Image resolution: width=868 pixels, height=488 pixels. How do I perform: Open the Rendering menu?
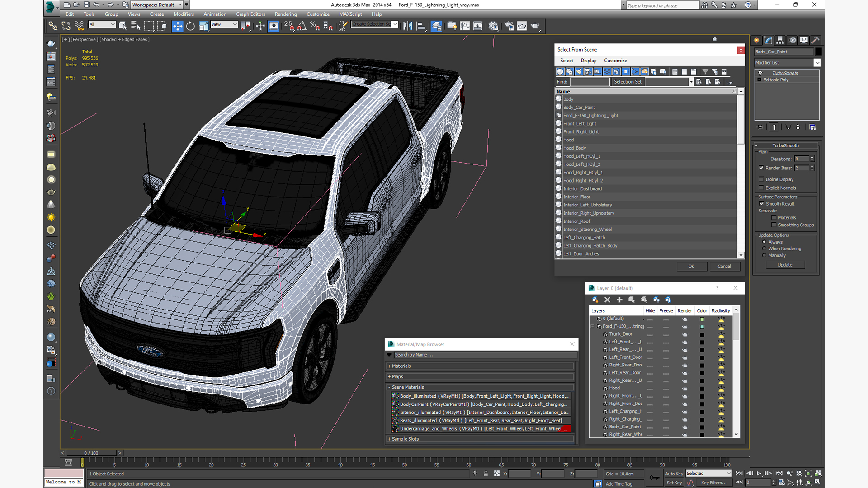tap(286, 14)
